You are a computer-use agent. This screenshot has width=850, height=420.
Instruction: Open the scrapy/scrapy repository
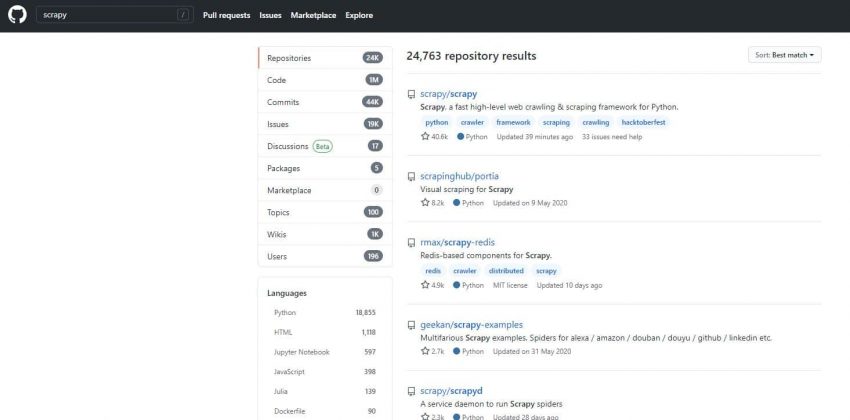coord(448,94)
